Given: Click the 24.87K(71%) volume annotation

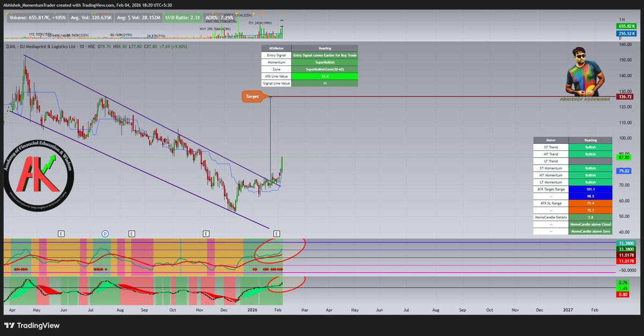Looking at the screenshot, I should click(x=156, y=36).
